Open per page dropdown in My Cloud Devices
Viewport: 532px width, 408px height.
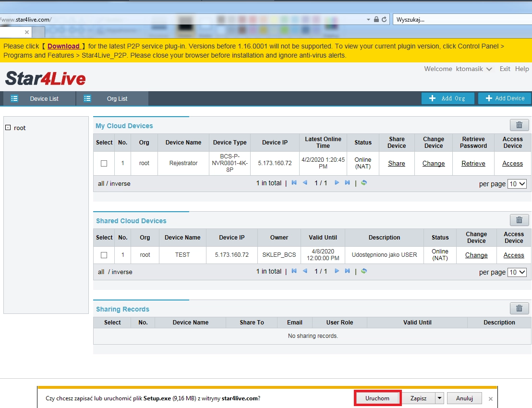tap(517, 184)
